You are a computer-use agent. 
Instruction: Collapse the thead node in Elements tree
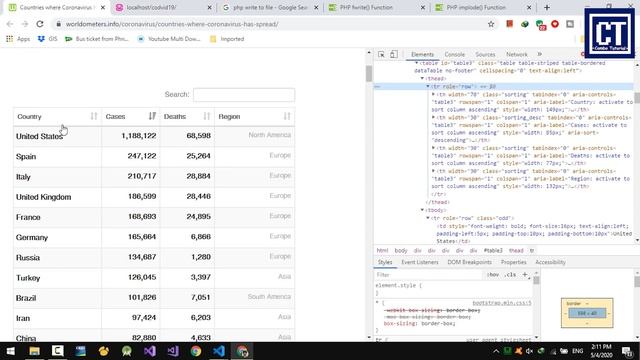click(x=422, y=78)
